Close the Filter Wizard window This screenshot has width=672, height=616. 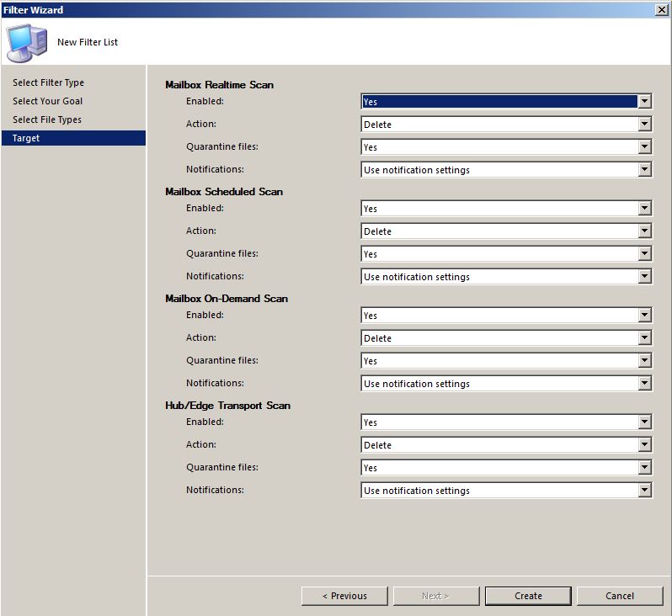tap(662, 9)
